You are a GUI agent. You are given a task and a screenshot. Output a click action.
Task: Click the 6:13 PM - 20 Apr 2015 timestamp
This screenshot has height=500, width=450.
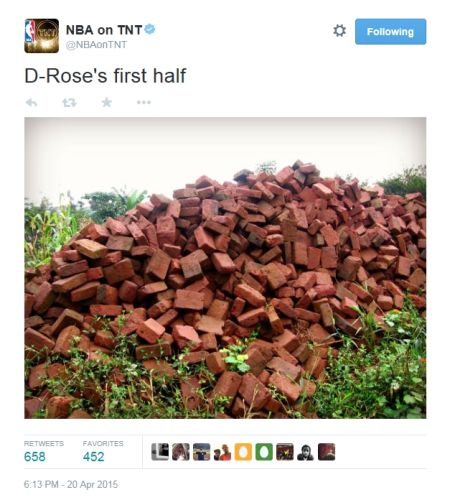[x=71, y=484]
